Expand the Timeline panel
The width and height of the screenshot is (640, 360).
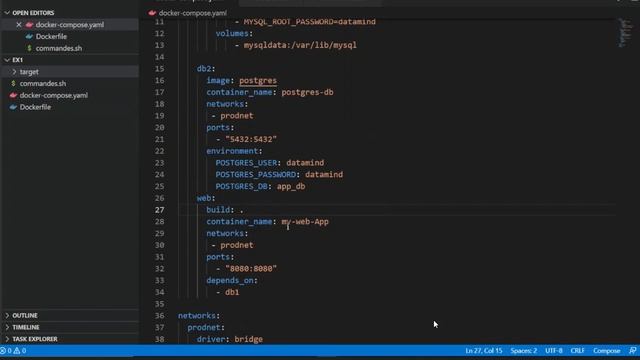coord(7,327)
